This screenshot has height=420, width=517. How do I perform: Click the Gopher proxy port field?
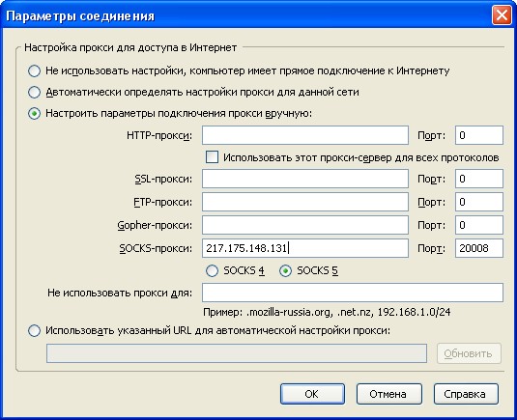click(x=479, y=225)
